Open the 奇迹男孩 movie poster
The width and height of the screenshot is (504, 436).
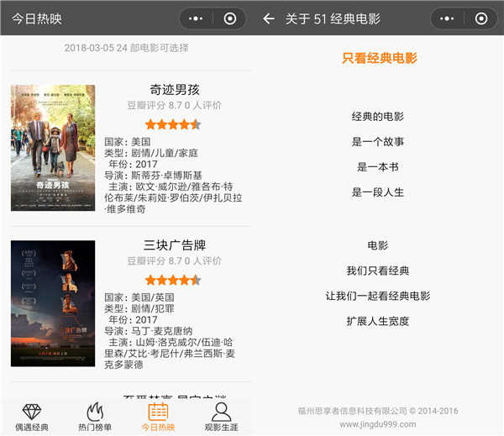coord(53,148)
